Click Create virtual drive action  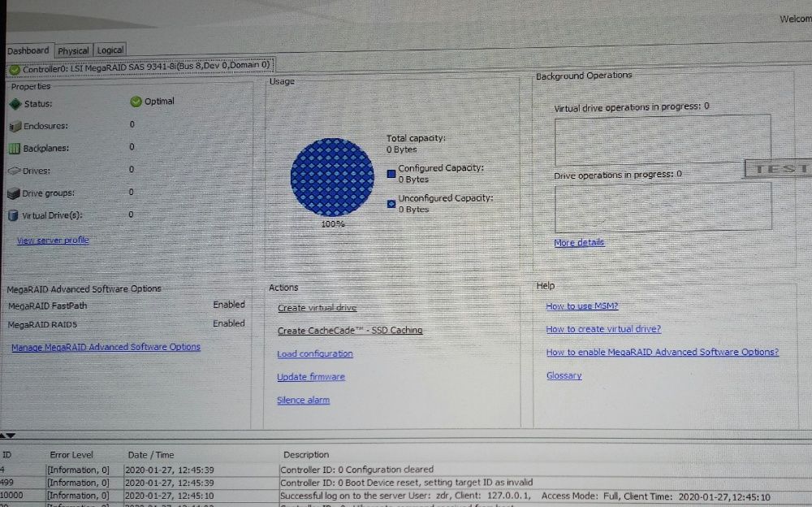(x=317, y=307)
